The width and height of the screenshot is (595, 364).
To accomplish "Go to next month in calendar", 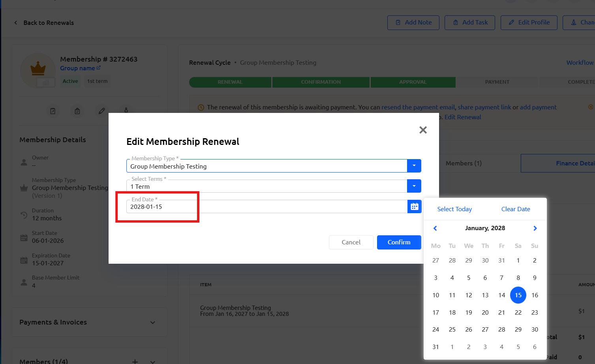I will pyautogui.click(x=535, y=228).
